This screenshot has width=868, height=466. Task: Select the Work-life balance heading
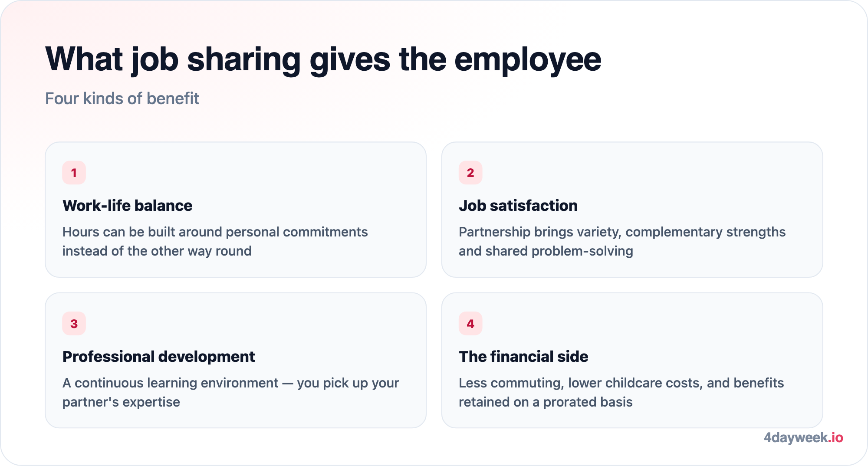pyautogui.click(x=127, y=206)
